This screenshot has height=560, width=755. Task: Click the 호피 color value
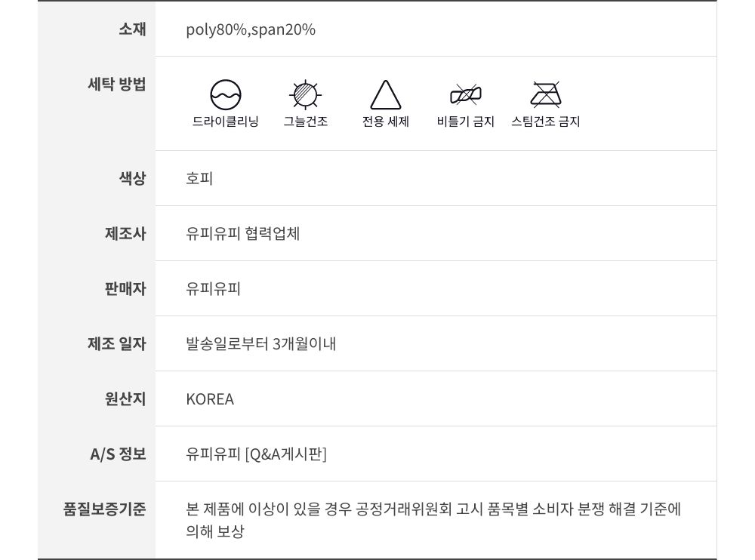(199, 179)
